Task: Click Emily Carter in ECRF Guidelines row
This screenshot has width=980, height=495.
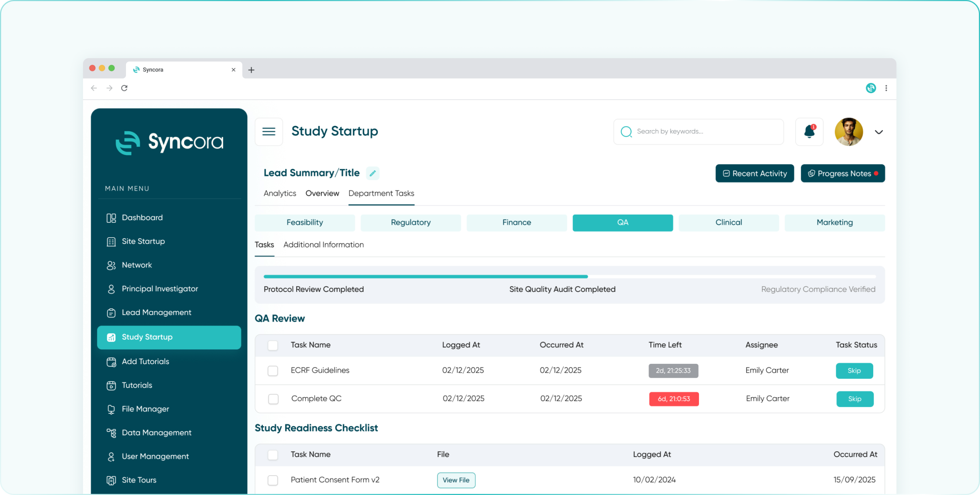Action: tap(767, 370)
